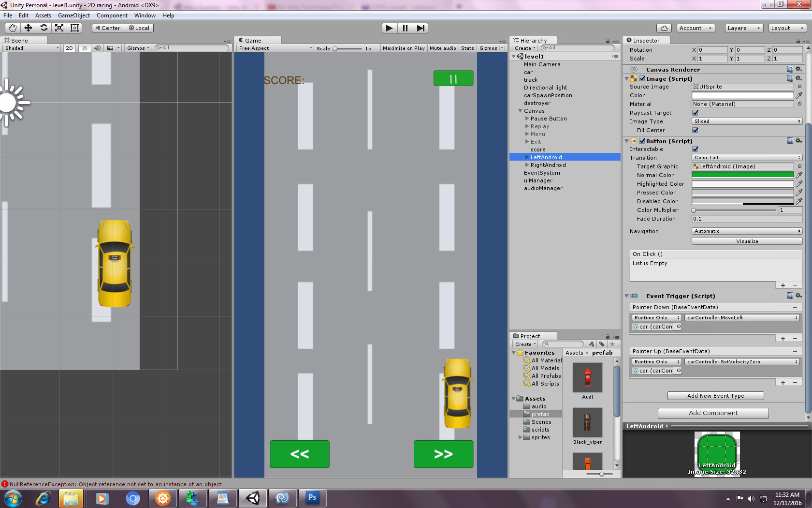Click Add New Event Type button
This screenshot has height=508, width=812.
pyautogui.click(x=716, y=396)
